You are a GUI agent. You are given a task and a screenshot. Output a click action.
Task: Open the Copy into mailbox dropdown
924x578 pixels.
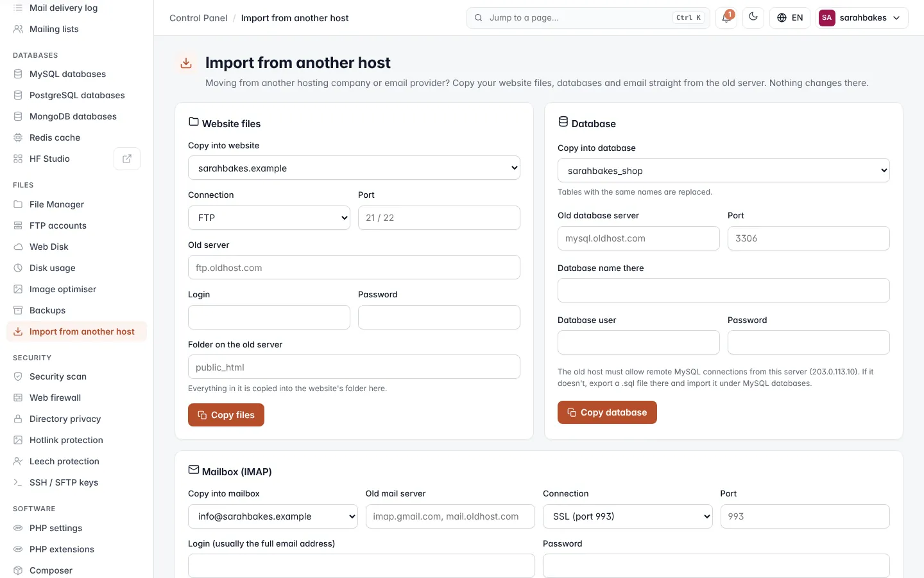pos(273,516)
